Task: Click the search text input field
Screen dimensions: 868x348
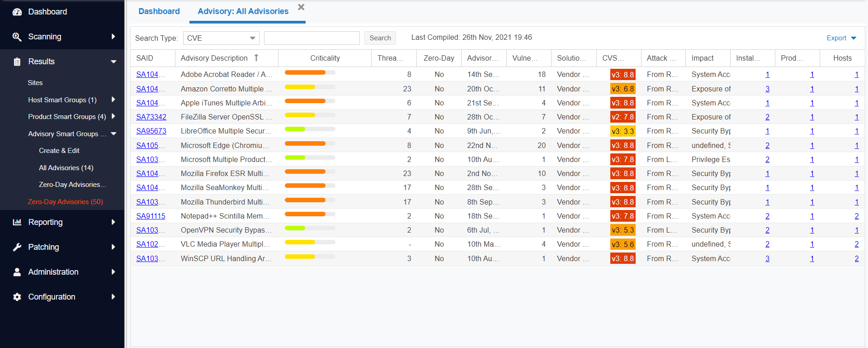Action: click(311, 38)
